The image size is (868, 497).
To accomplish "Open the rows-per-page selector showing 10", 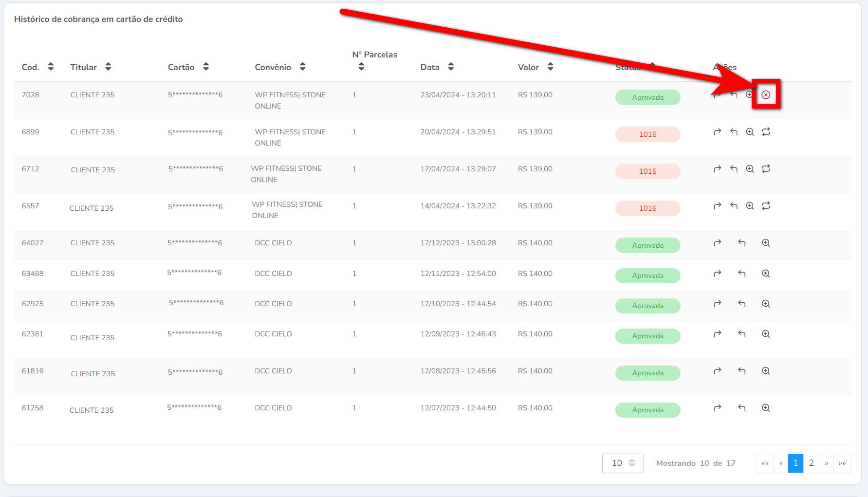I will (x=623, y=463).
